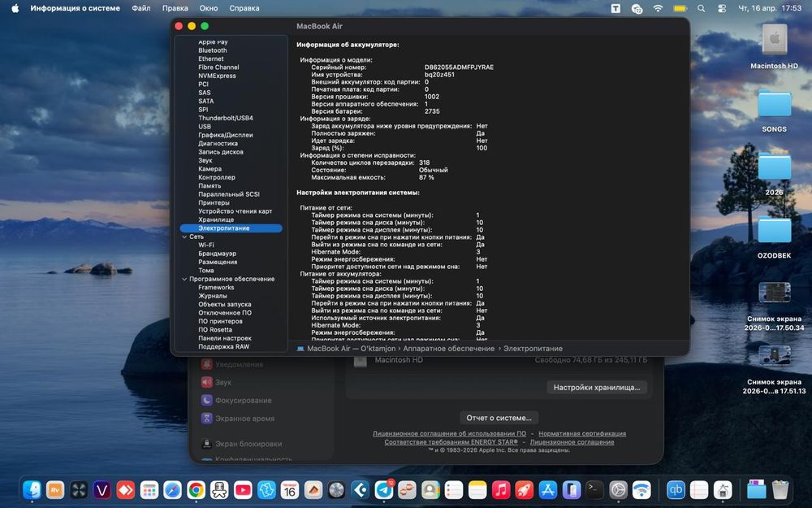Select Брандмауэр in the sidebar
Screen dimensions: 812x508
click(x=217, y=254)
